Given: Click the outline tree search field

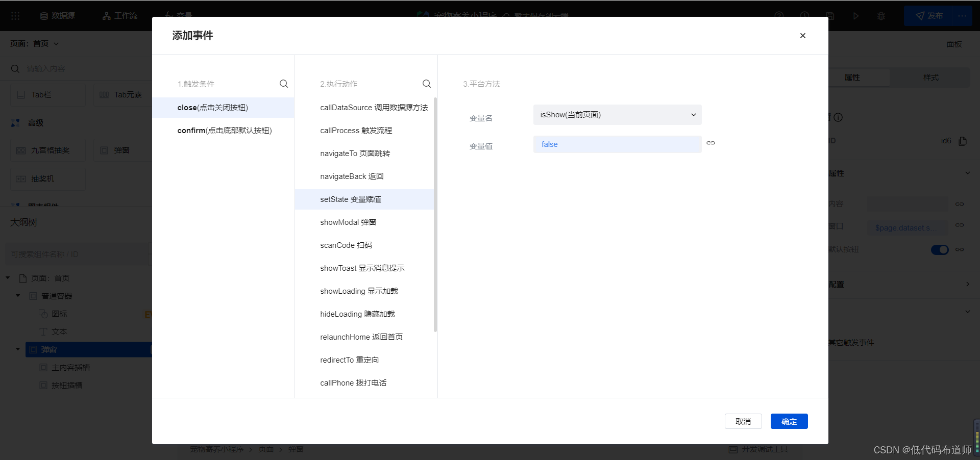Looking at the screenshot, I should tap(78, 254).
